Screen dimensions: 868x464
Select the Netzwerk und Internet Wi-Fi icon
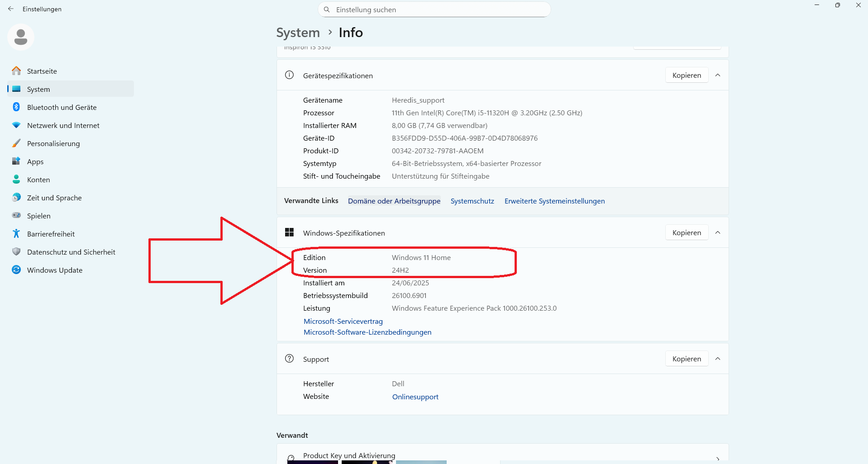pos(16,125)
